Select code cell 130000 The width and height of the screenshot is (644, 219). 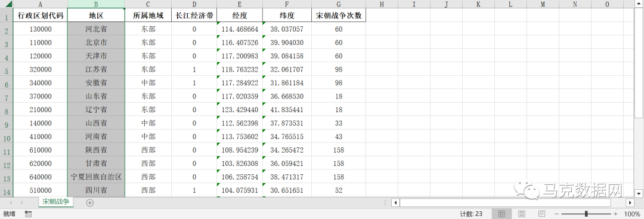tap(41, 29)
